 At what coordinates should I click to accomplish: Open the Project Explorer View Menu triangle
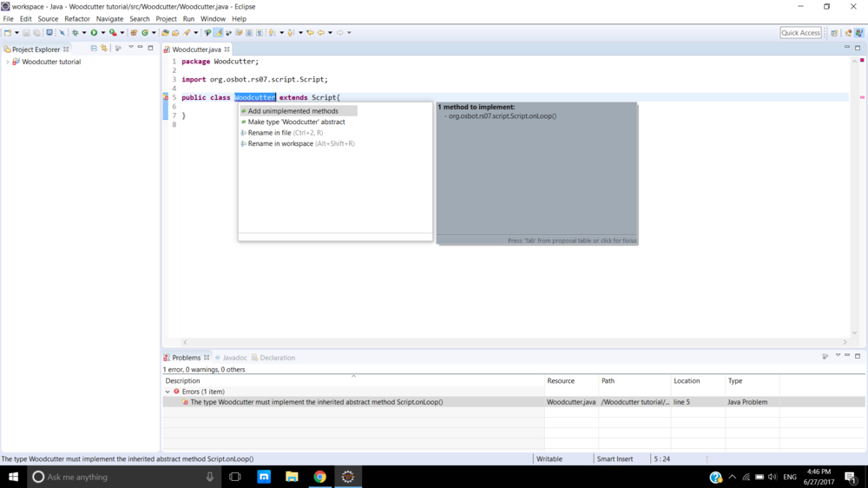tap(131, 48)
